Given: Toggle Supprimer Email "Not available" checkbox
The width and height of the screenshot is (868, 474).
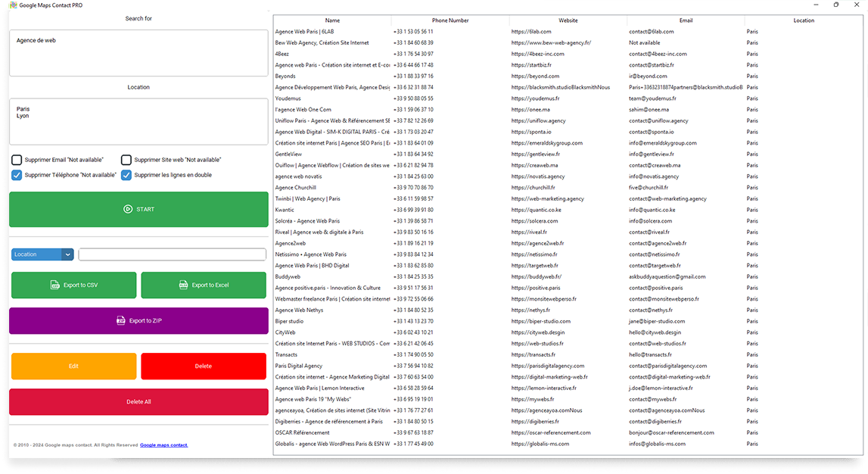Looking at the screenshot, I should 17,160.
